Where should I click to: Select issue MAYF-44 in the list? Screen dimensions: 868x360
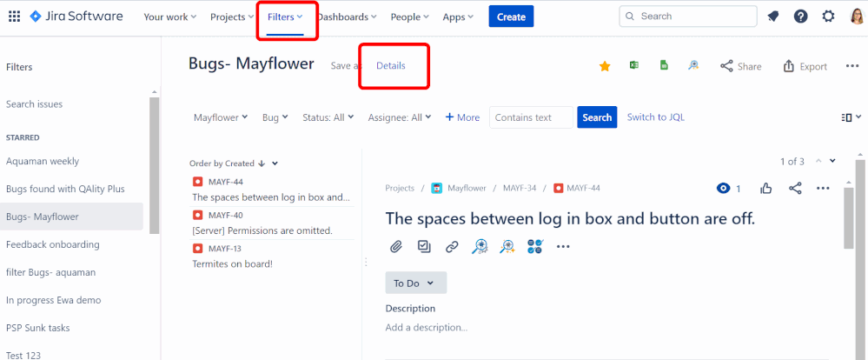(271, 190)
